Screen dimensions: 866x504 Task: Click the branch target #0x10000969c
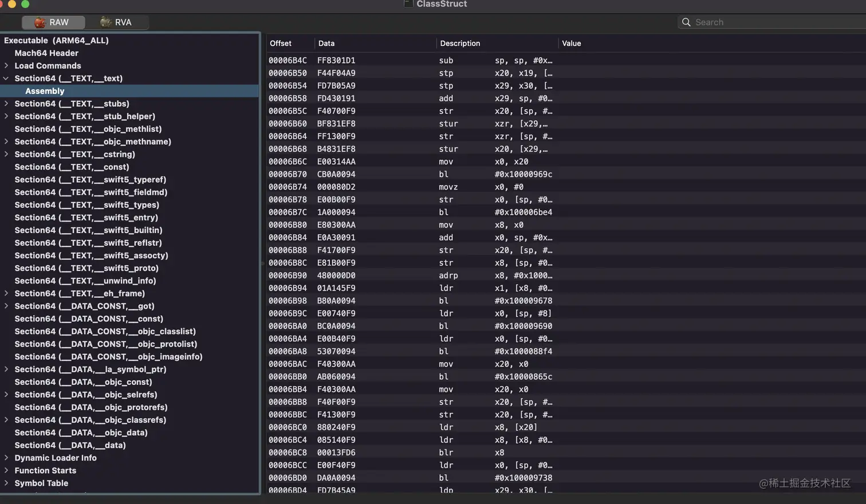523,174
